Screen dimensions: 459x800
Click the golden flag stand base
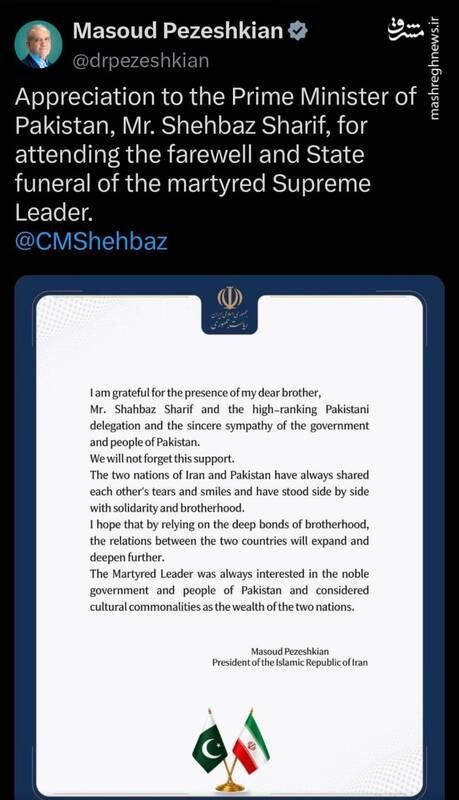coord(231,786)
